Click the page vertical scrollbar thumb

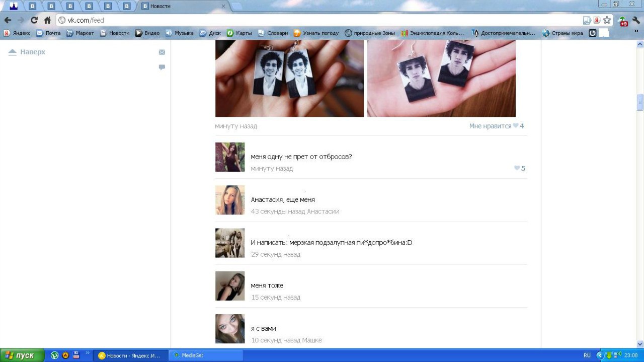[x=640, y=102]
